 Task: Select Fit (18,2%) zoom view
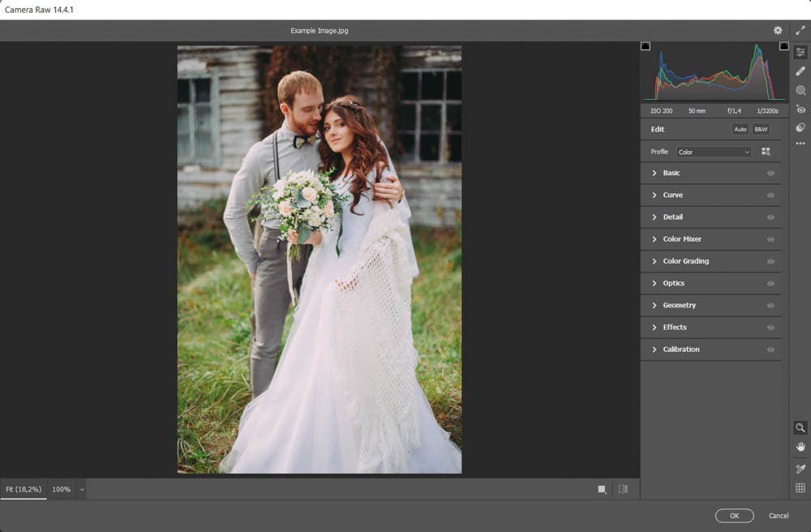24,490
